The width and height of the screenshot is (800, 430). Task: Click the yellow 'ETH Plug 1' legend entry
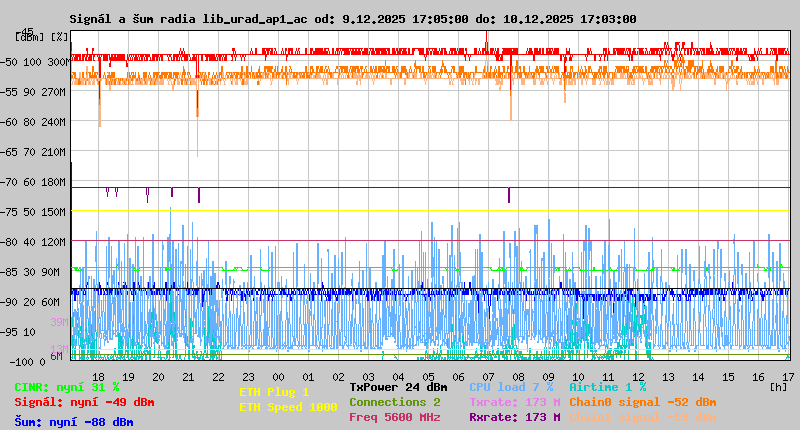coord(274,392)
